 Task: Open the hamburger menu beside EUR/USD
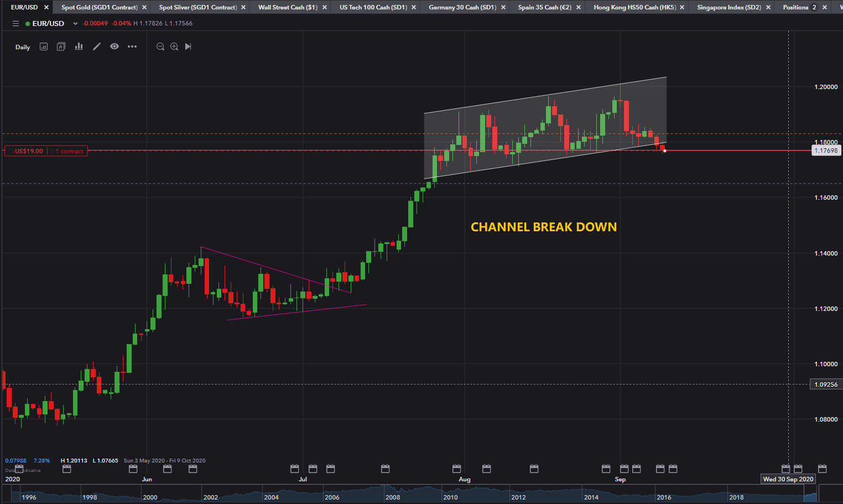[x=15, y=24]
